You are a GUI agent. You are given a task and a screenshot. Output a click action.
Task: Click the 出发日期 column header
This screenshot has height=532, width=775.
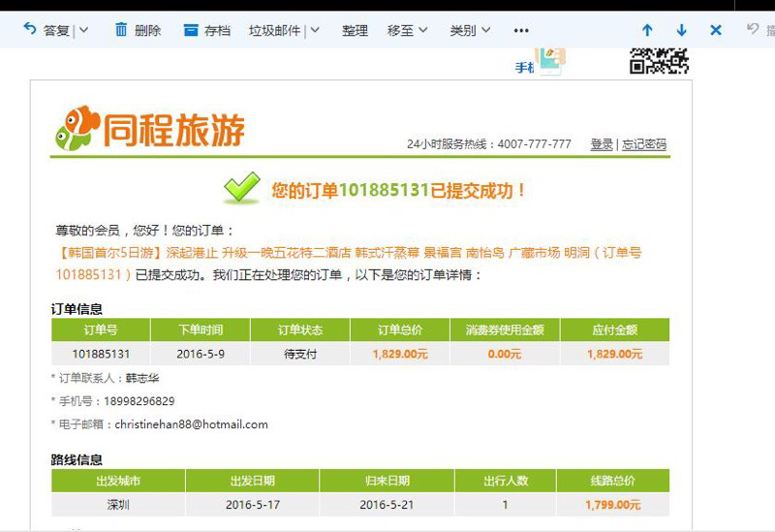coord(253,481)
